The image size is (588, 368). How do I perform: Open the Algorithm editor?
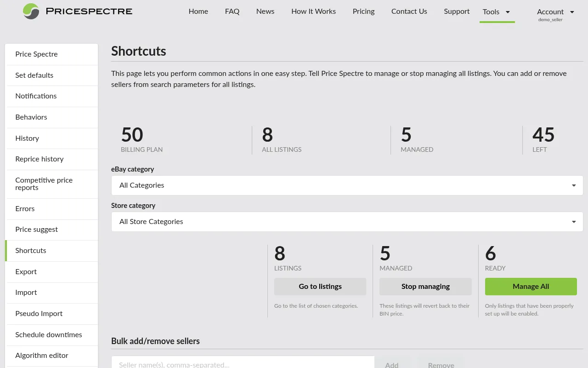point(42,356)
